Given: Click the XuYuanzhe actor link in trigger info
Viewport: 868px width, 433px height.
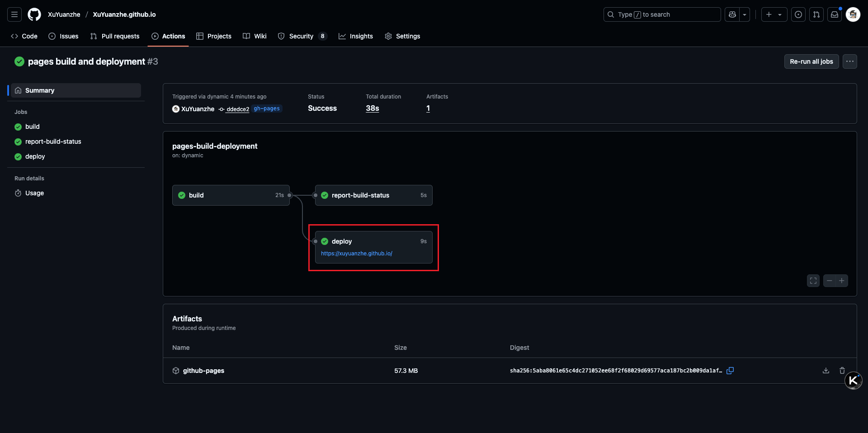Looking at the screenshot, I should [x=198, y=109].
